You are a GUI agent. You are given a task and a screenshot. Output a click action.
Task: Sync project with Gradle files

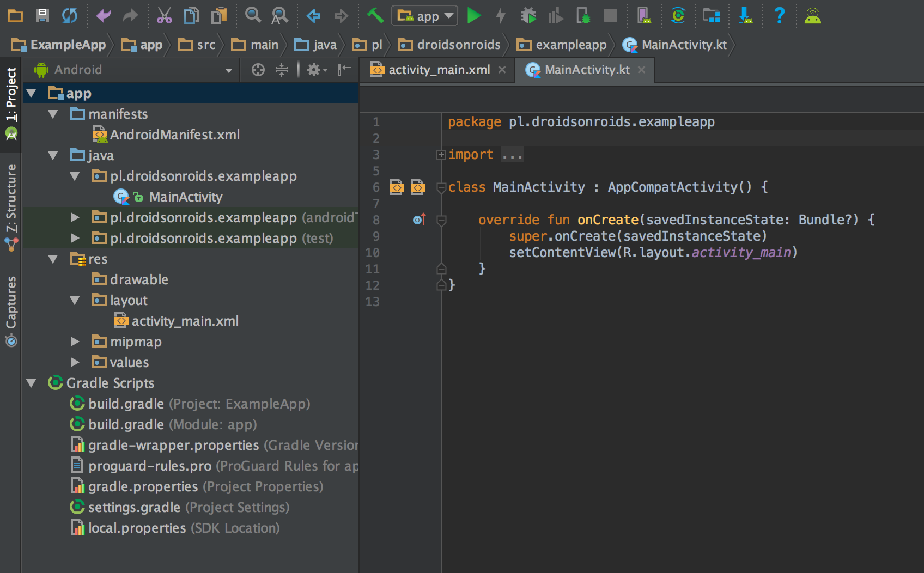click(678, 16)
